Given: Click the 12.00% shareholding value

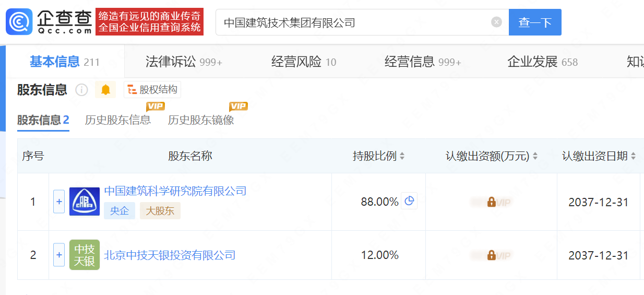Looking at the screenshot, I should [x=379, y=255].
